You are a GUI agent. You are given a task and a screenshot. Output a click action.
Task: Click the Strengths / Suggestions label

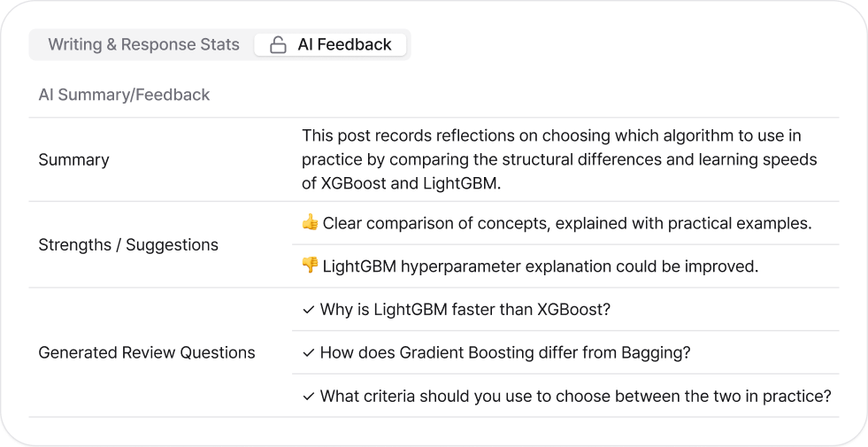(x=127, y=245)
